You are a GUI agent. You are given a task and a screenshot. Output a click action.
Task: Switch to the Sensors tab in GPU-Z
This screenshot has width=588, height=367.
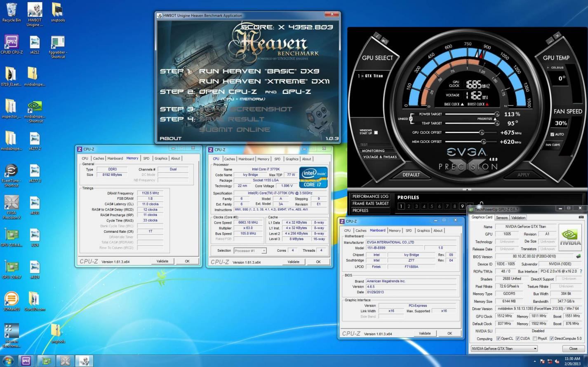pyautogui.click(x=501, y=217)
